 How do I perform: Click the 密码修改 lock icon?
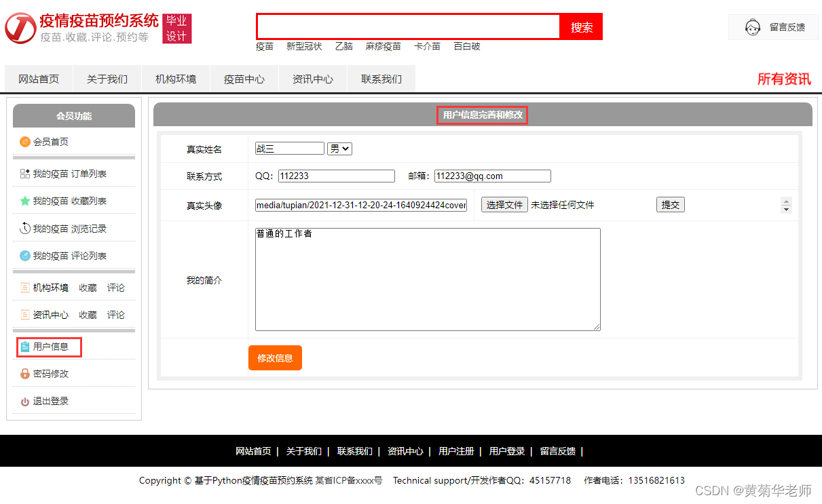click(x=25, y=374)
